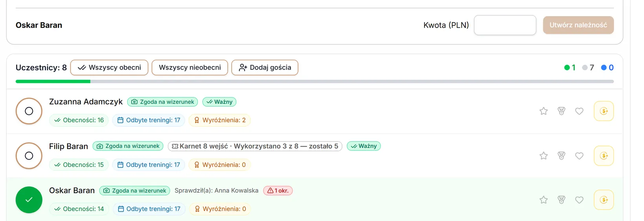Click the heart icon for Filip Baran
The image size is (644, 221).
(579, 156)
